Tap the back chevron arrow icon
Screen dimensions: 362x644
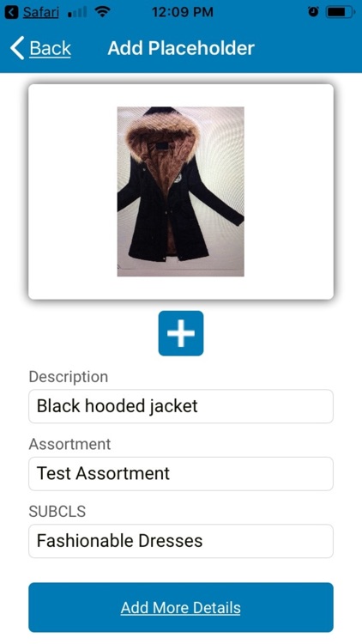pyautogui.click(x=17, y=48)
